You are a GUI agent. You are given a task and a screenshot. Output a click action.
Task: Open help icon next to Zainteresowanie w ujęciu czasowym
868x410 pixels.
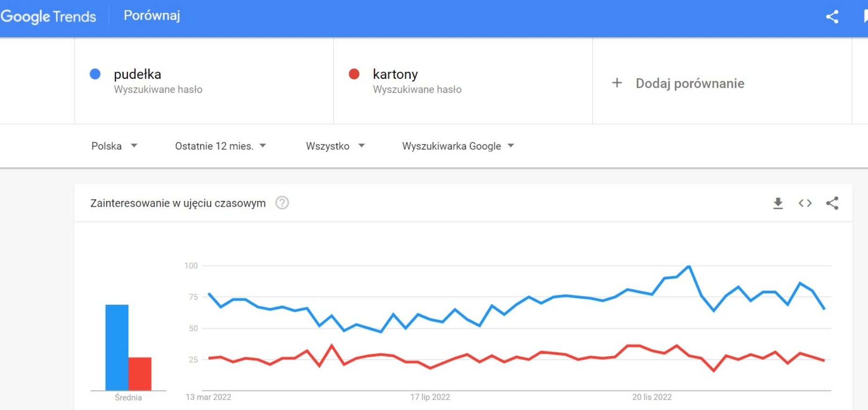click(x=282, y=203)
